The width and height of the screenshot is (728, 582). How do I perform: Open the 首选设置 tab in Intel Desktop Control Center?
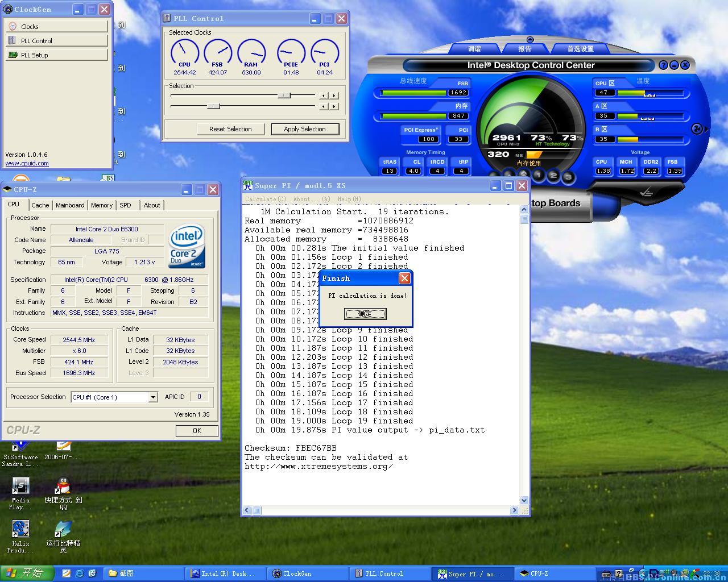[580, 49]
